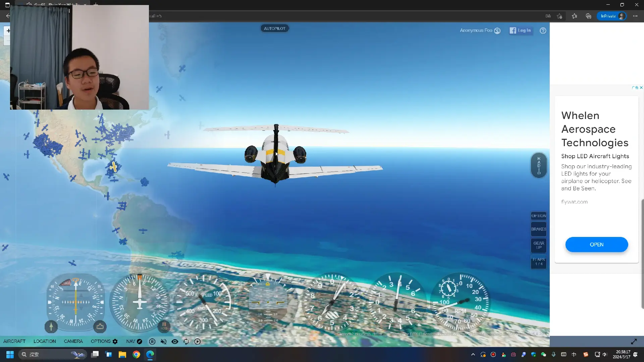Click the Bilibili tray icon
This screenshot has width=644, height=362.
point(513,354)
